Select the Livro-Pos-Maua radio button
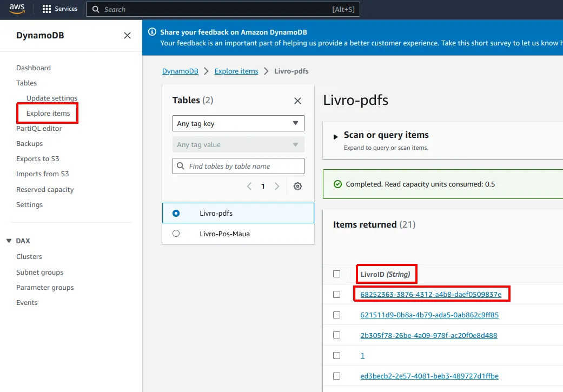 click(176, 234)
